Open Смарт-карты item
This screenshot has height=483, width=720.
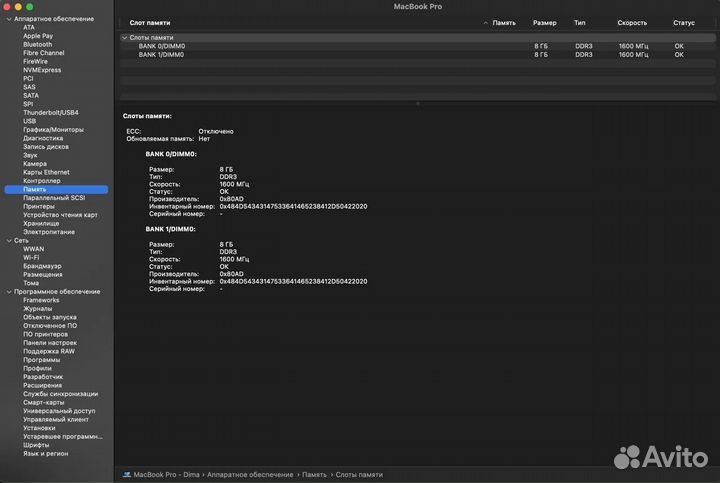(44, 403)
